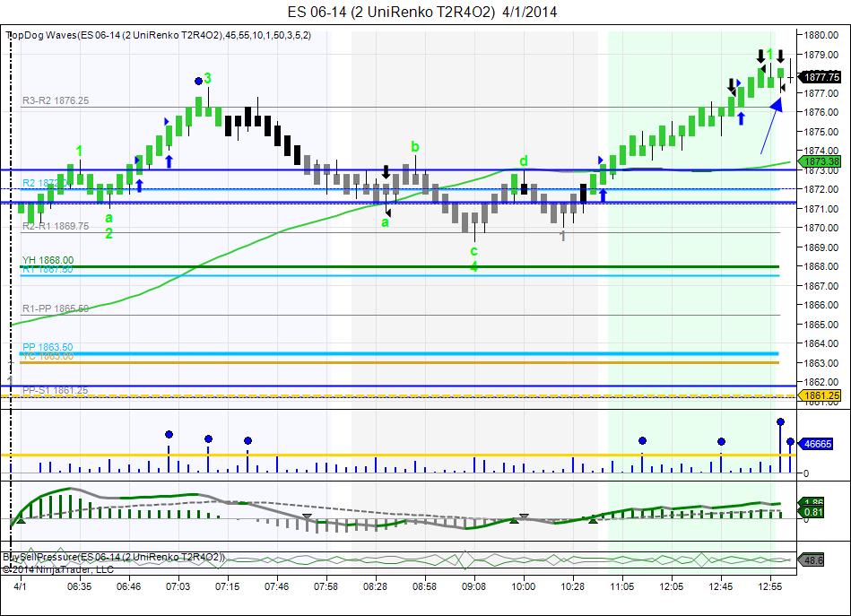
Task: Select the R1-PP 1865.50 level label
Action: click(x=56, y=308)
